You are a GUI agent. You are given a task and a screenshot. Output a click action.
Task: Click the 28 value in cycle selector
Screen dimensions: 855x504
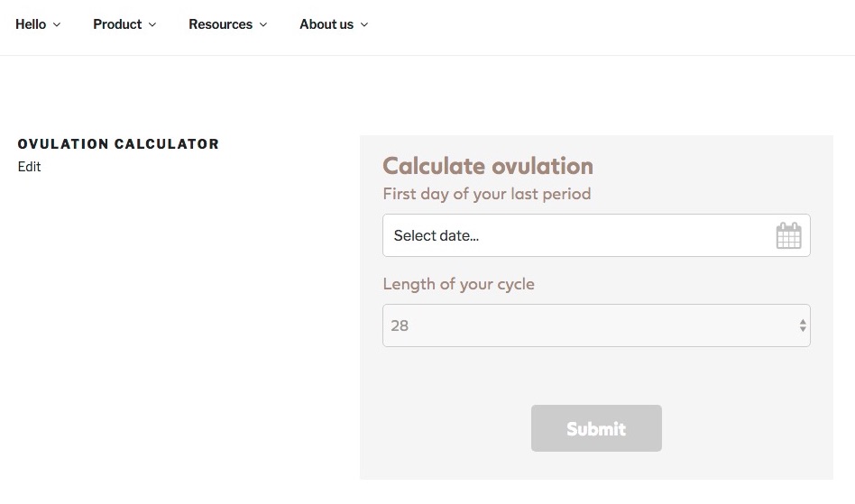[x=400, y=325]
